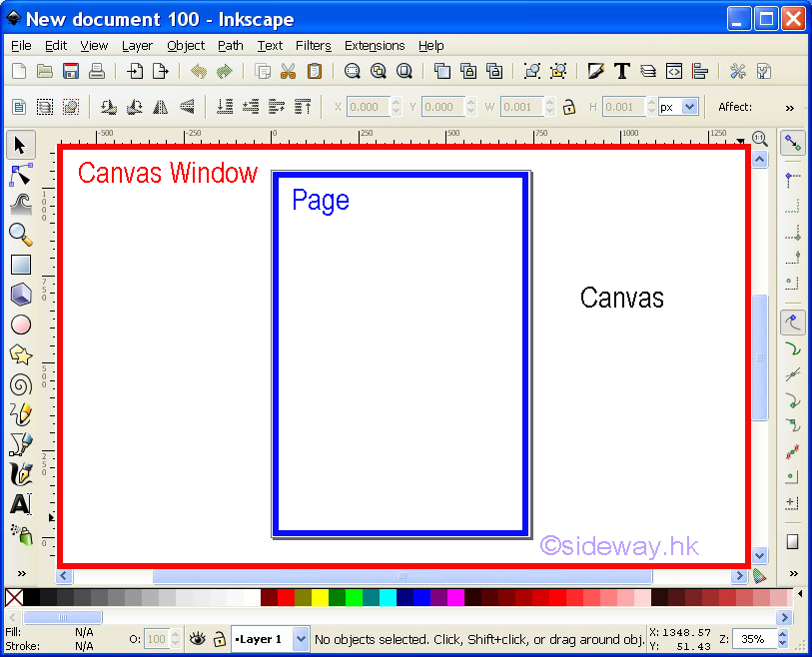
Task: Open the Filters menu
Action: 314,46
